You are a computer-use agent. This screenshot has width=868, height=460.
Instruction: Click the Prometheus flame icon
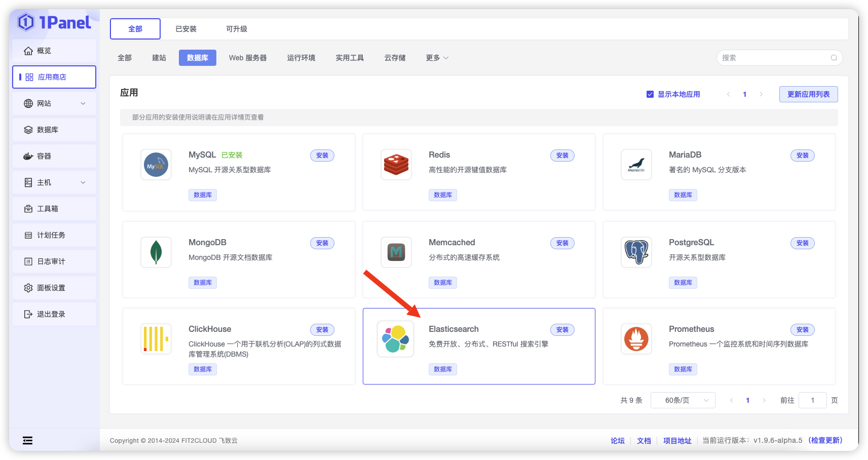[636, 339]
